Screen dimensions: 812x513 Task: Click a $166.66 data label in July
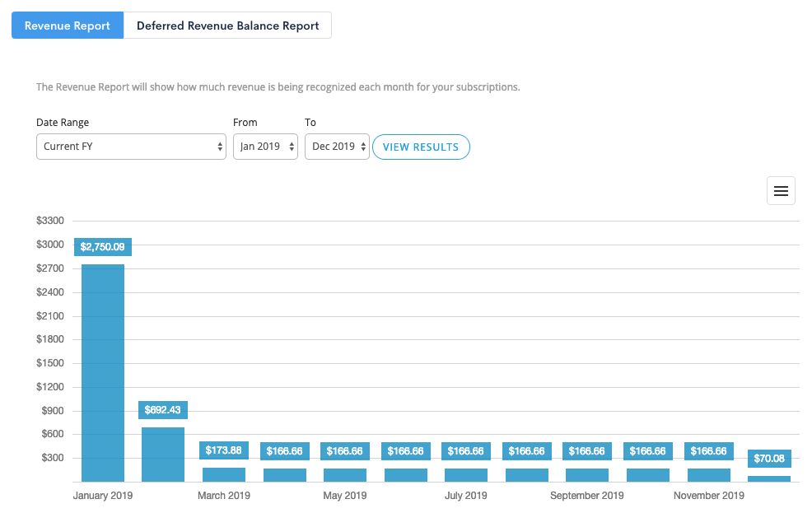tap(465, 450)
